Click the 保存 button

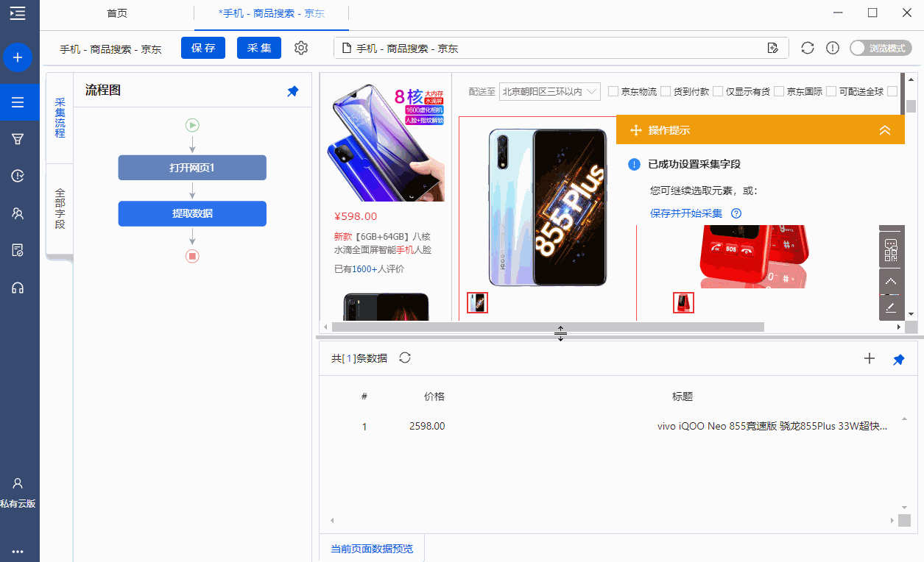point(203,48)
